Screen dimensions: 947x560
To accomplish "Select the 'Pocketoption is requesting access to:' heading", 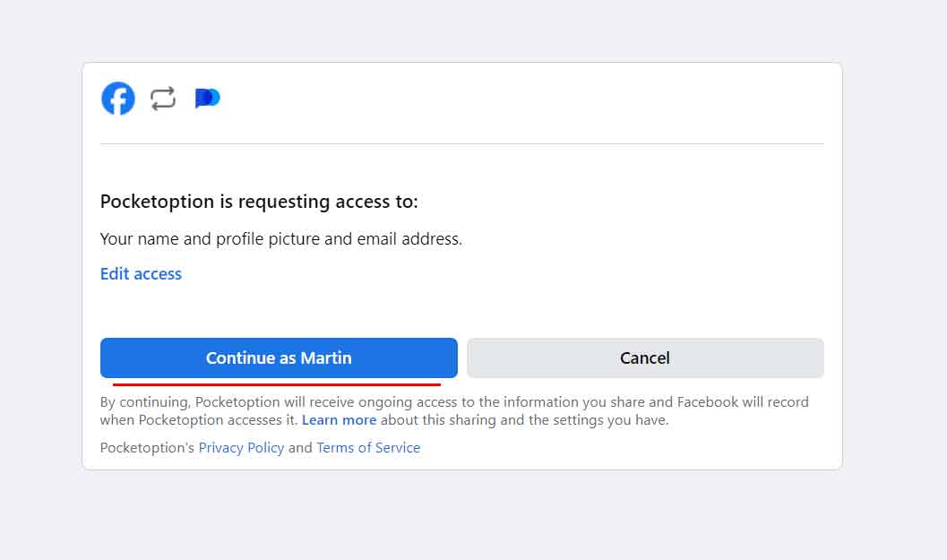I will pos(259,202).
